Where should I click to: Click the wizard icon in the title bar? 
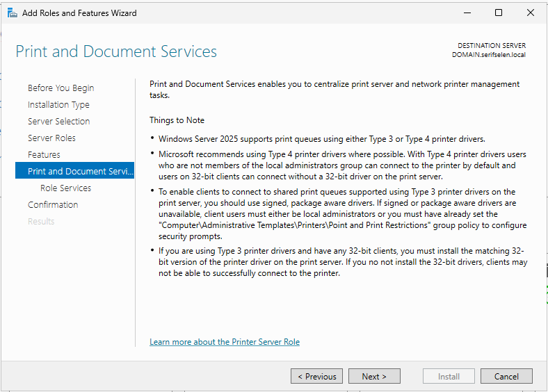point(13,13)
